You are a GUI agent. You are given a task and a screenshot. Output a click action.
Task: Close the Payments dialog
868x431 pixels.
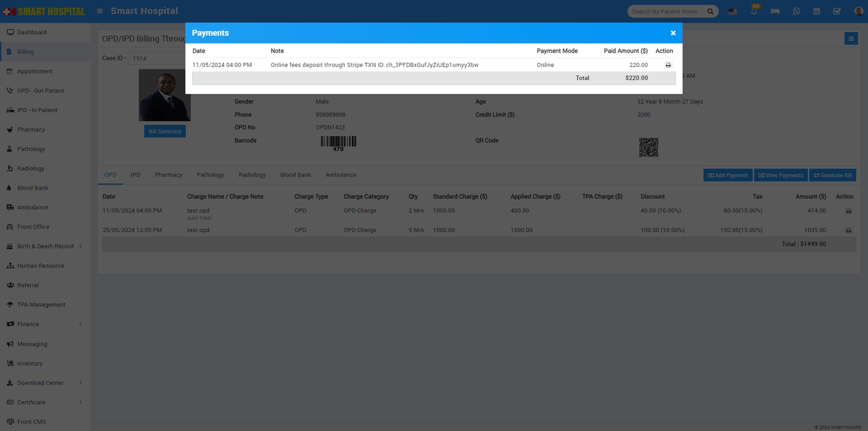tap(673, 33)
